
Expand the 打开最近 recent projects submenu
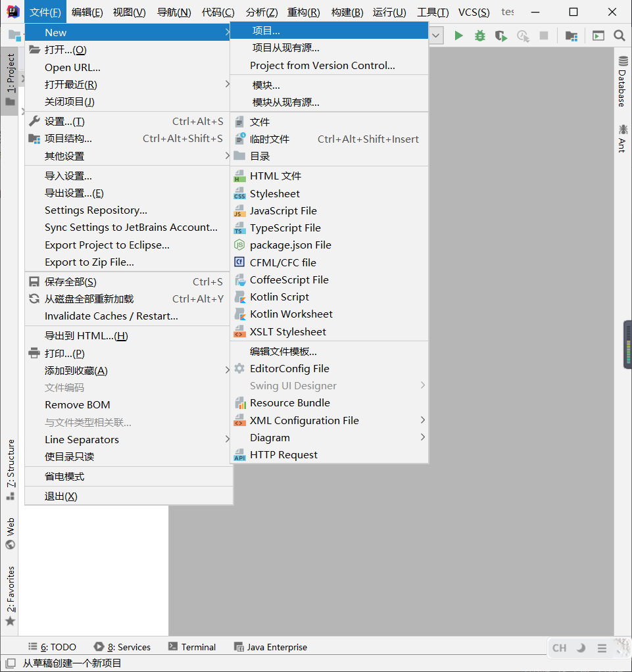72,84
